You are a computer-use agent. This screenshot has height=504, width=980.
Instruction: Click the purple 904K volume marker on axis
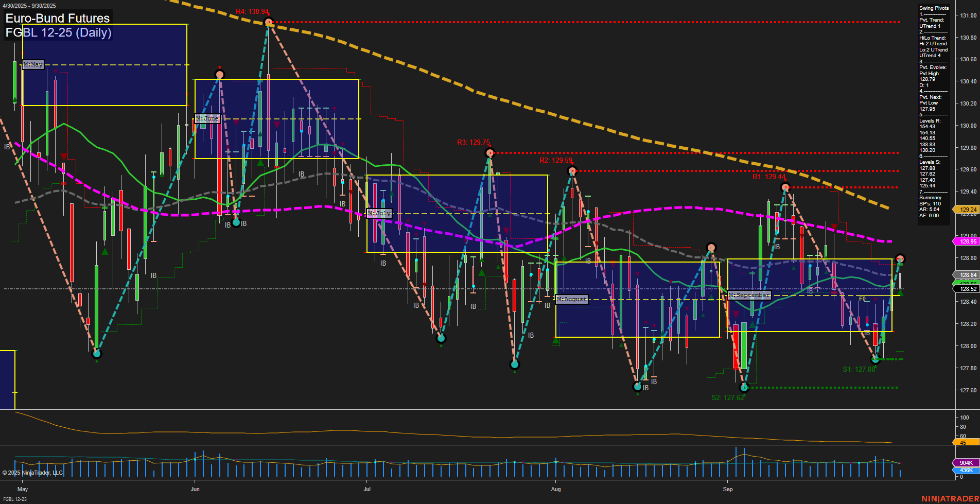click(x=967, y=463)
